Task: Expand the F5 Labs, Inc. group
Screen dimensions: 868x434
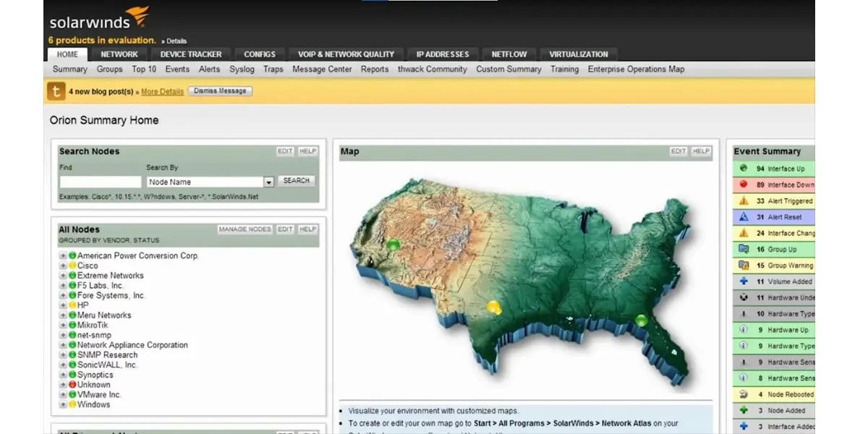Action: pos(63,286)
